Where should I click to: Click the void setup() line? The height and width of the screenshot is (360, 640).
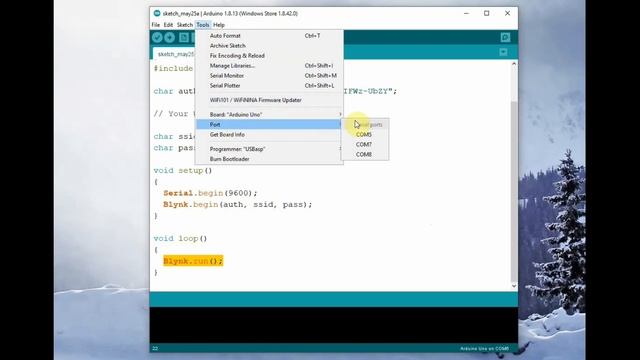[x=183, y=171]
